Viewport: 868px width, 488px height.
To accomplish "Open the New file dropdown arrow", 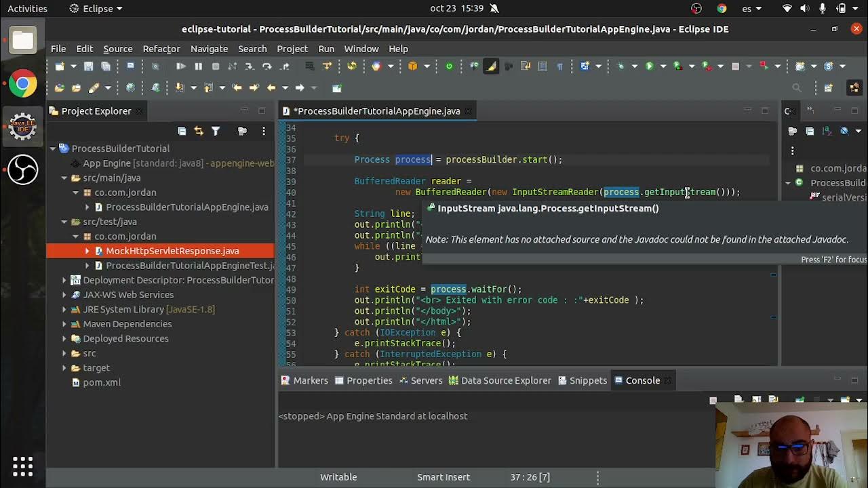I will [x=73, y=66].
